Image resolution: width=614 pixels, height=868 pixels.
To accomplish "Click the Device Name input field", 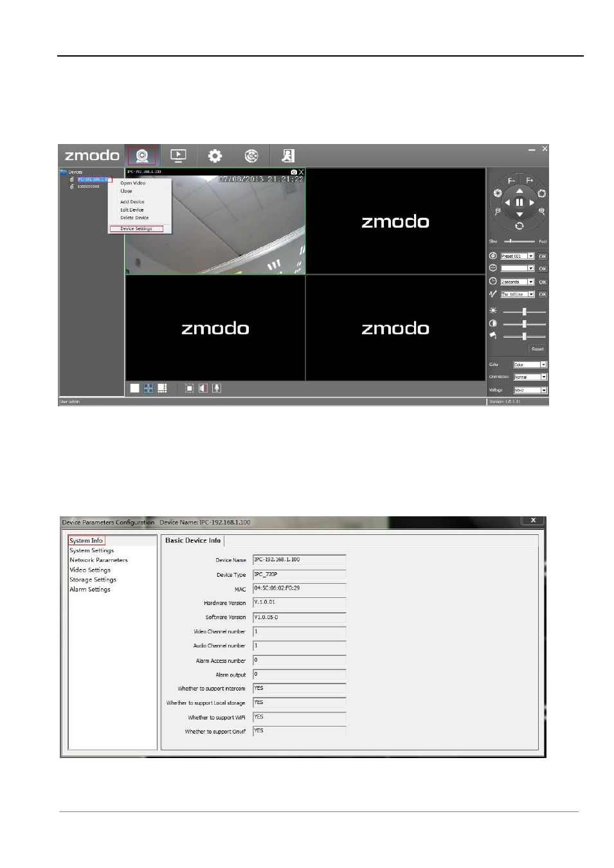I will (x=300, y=560).
